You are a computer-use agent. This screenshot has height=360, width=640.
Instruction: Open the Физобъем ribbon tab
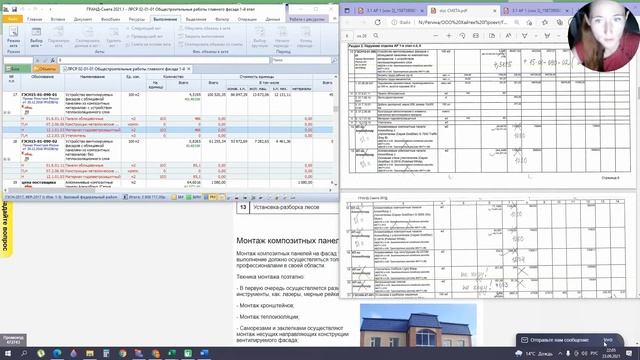click(110, 19)
